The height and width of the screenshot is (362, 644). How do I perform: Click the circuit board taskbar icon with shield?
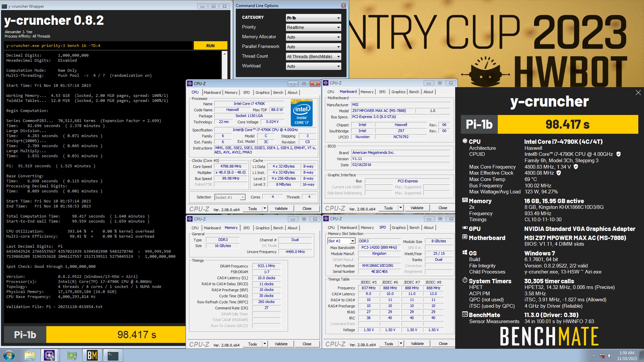point(71,355)
